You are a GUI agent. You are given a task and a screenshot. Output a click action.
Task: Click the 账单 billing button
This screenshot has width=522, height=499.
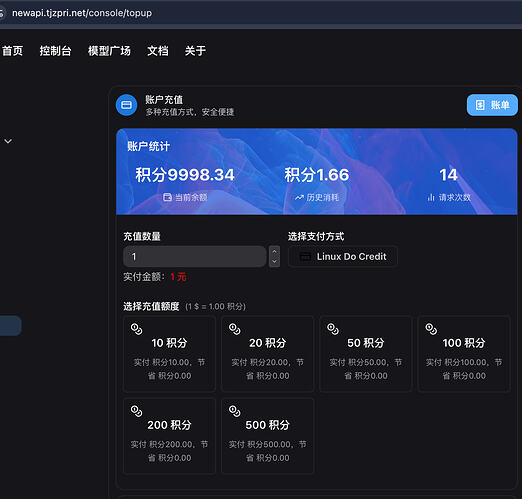[x=492, y=105]
